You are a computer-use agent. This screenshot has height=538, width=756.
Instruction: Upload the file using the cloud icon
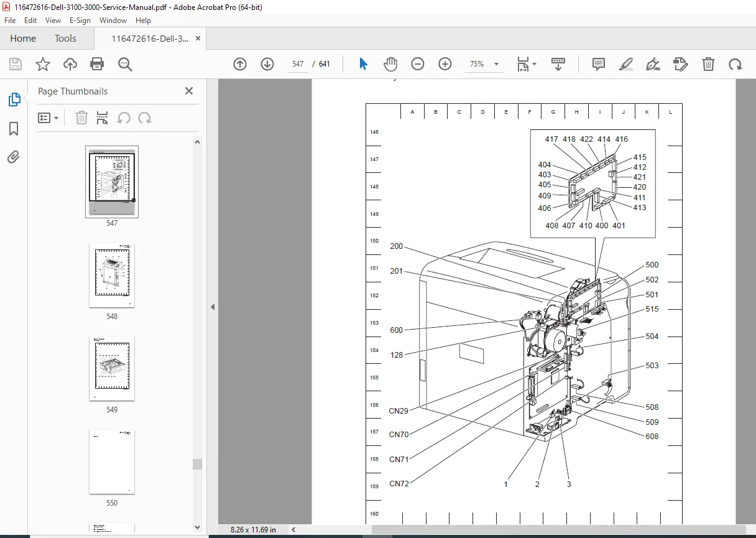[x=70, y=64]
